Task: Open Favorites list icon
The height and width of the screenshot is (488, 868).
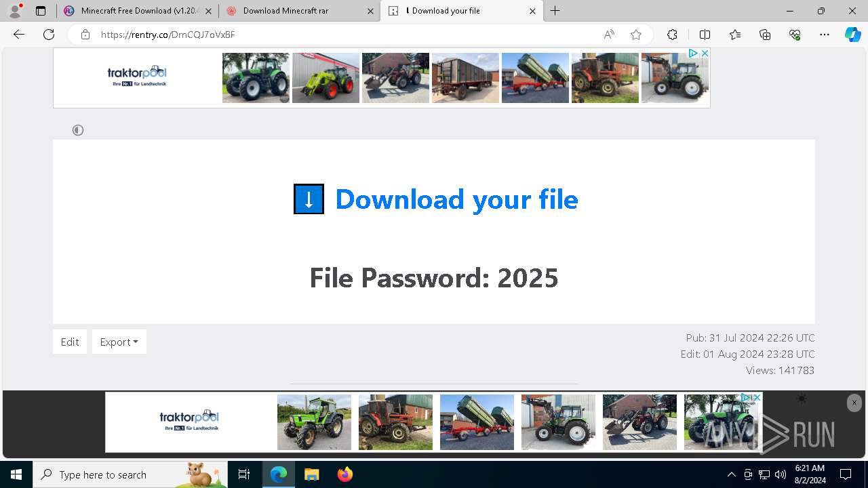Action: click(x=735, y=35)
